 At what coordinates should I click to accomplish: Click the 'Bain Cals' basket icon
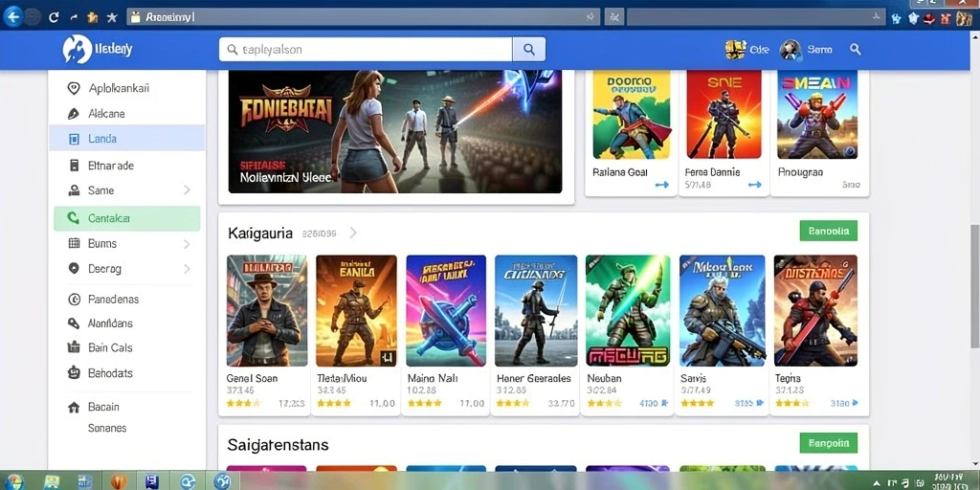[74, 347]
